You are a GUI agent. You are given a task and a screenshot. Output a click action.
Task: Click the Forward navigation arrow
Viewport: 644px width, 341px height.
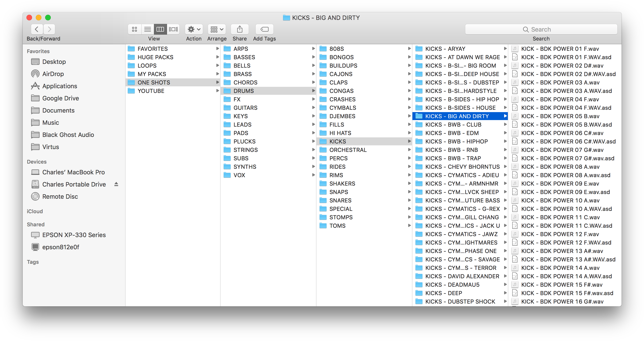49,29
